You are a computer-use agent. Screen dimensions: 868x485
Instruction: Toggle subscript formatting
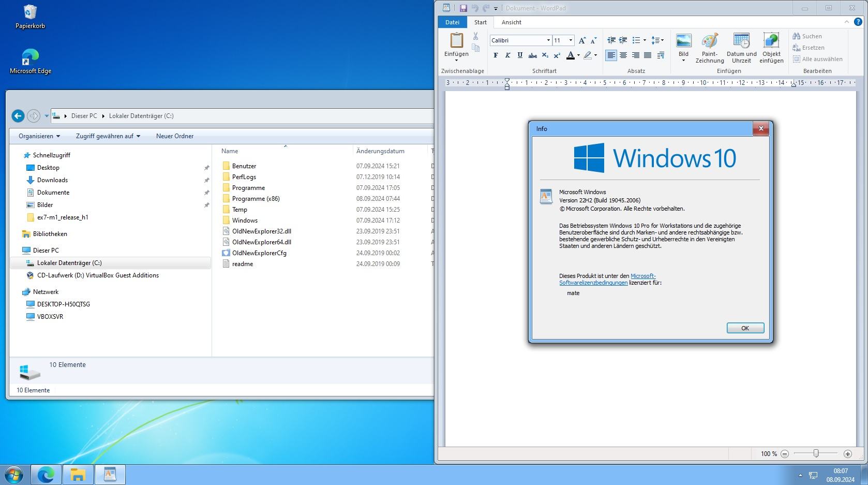545,55
